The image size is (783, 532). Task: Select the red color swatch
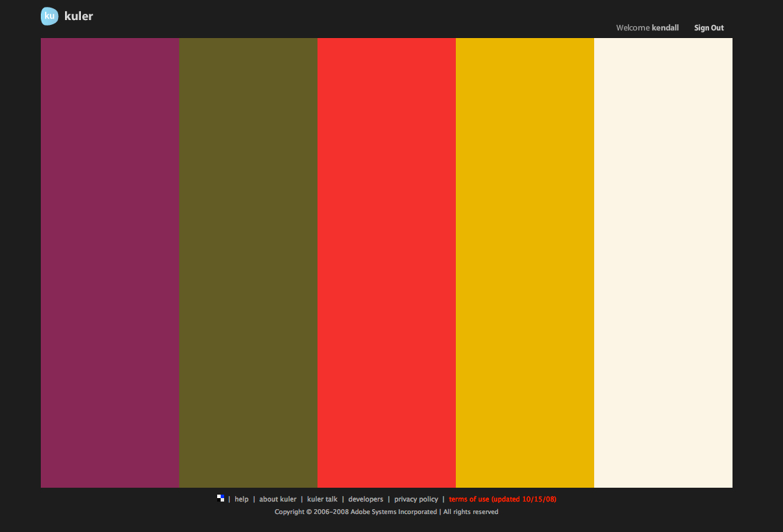[x=387, y=263]
